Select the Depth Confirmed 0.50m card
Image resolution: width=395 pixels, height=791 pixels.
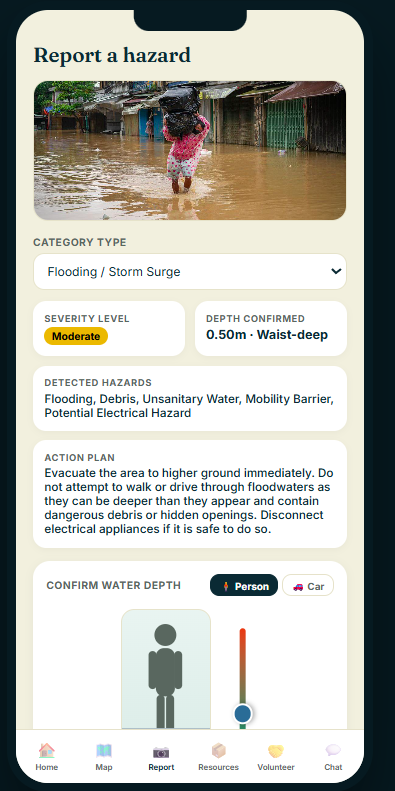[271, 328]
